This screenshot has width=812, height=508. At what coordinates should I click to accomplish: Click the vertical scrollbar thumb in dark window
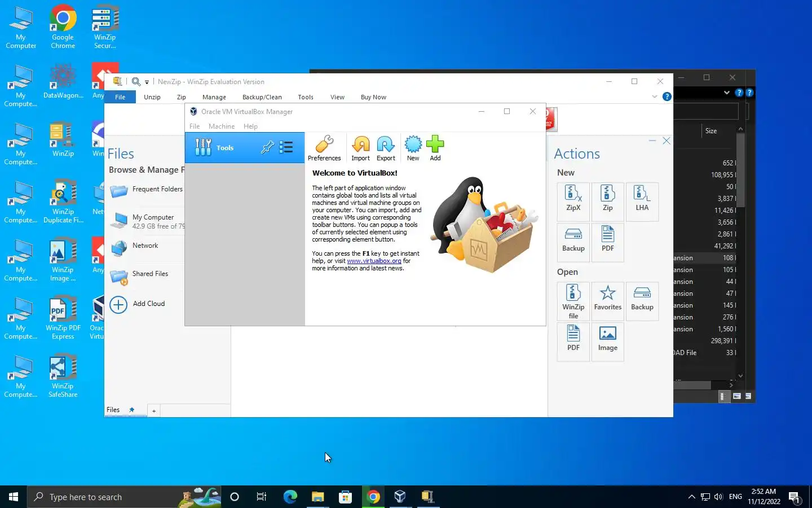click(x=740, y=169)
